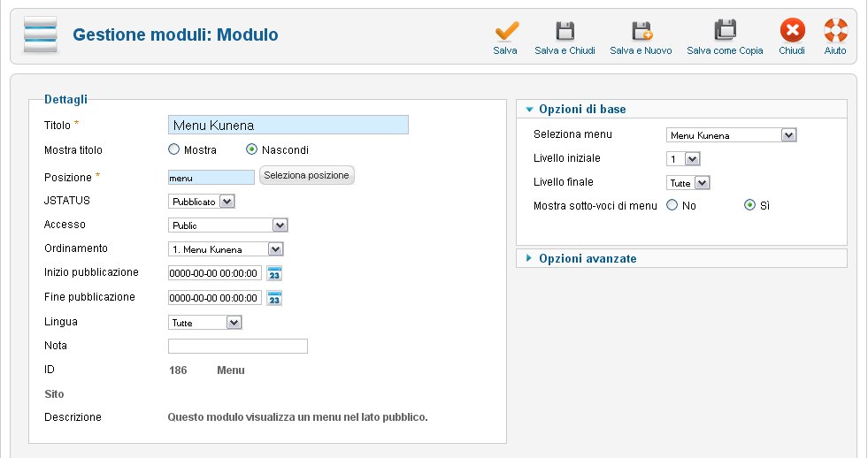Open the Accesso Public dropdown
This screenshot has width=868, height=458.
click(227, 225)
